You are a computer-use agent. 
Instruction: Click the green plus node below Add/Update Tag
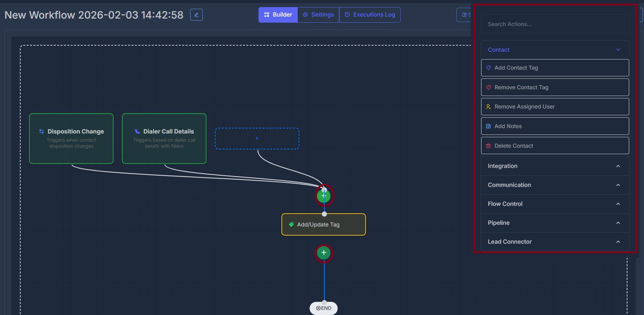(324, 253)
